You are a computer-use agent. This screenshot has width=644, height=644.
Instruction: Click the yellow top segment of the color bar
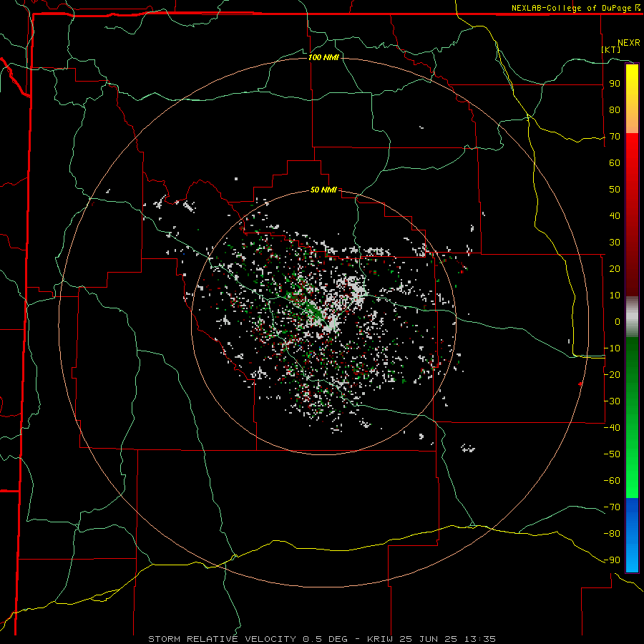632,98
